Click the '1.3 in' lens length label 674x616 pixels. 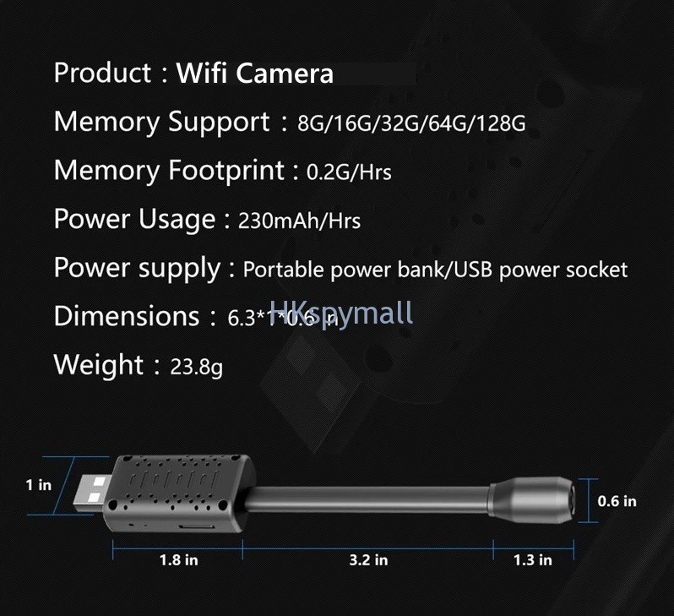coord(533,560)
